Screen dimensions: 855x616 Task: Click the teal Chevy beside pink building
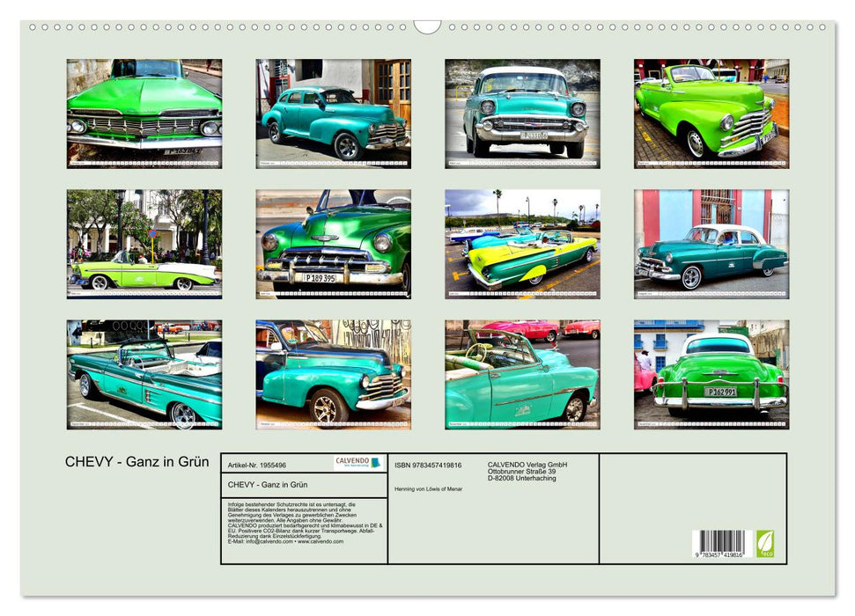point(709,244)
